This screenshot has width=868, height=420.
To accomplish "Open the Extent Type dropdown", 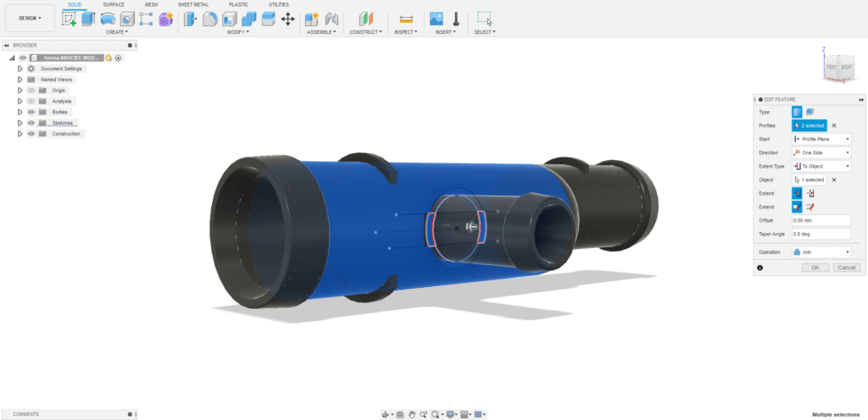I will 821,166.
